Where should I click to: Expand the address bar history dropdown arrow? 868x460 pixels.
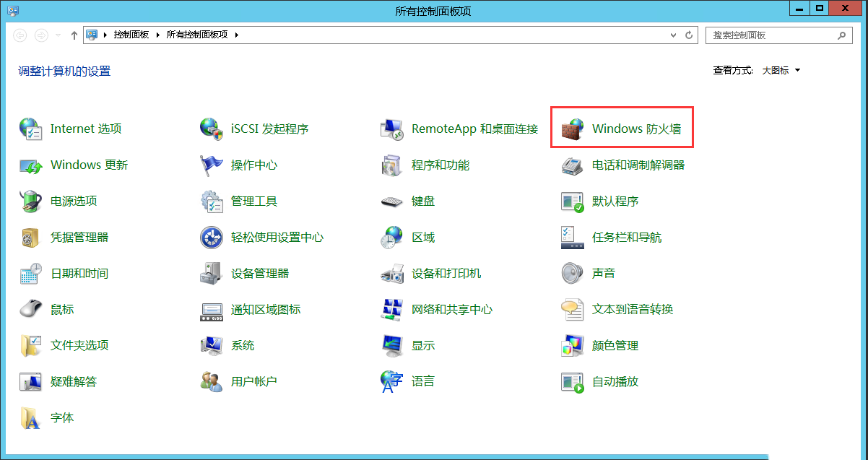point(674,35)
